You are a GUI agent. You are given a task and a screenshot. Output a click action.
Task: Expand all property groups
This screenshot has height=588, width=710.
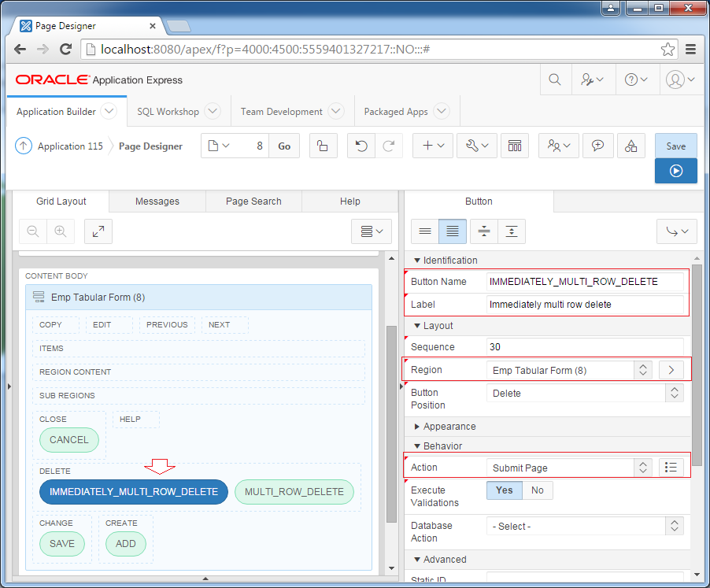coord(512,231)
